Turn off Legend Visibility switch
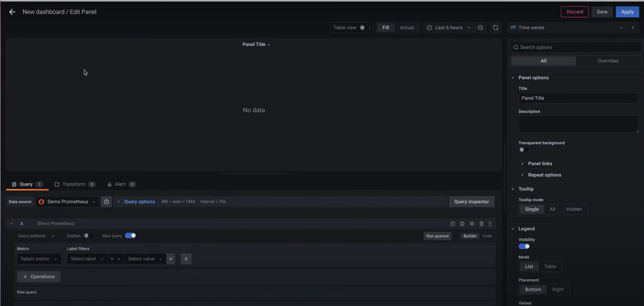The width and height of the screenshot is (644, 306). point(524,246)
